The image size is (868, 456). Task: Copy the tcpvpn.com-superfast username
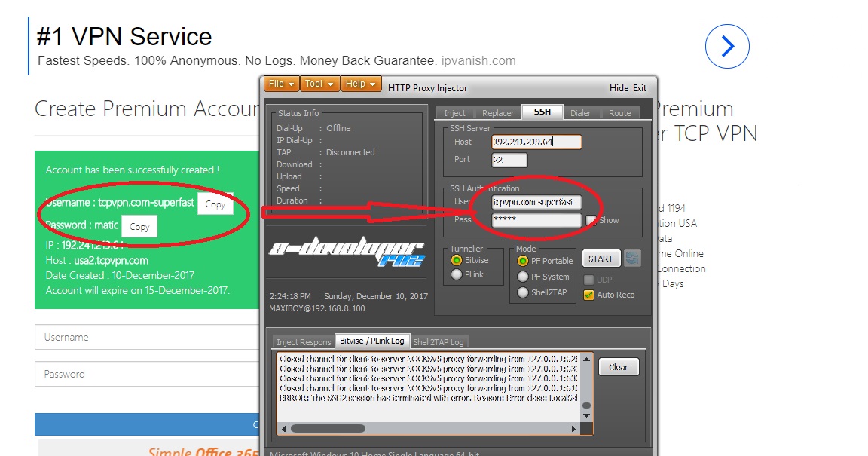[215, 202]
